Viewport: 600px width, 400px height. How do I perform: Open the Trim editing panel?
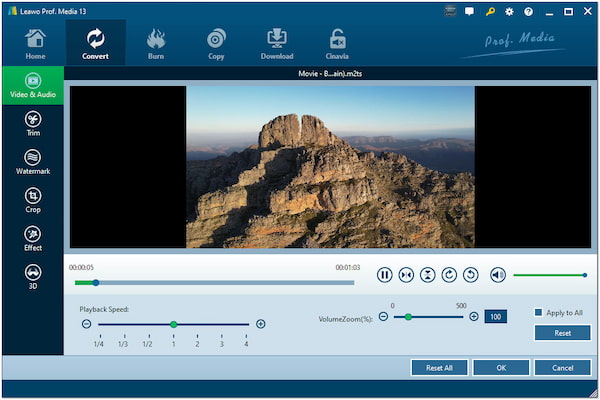(x=32, y=123)
